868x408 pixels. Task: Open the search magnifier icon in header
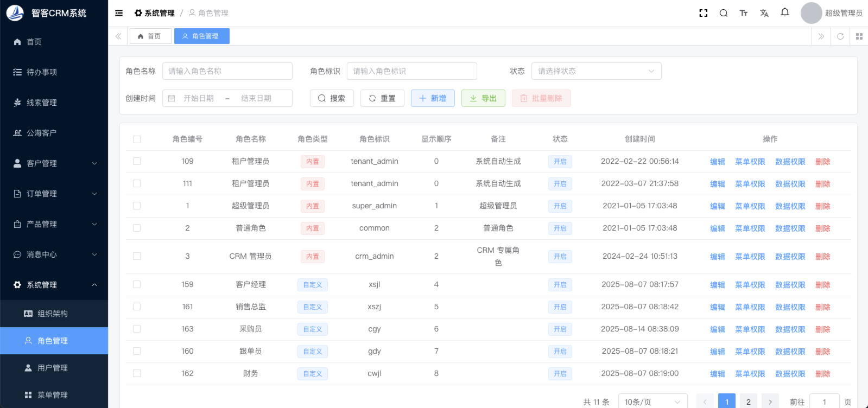[x=724, y=13]
